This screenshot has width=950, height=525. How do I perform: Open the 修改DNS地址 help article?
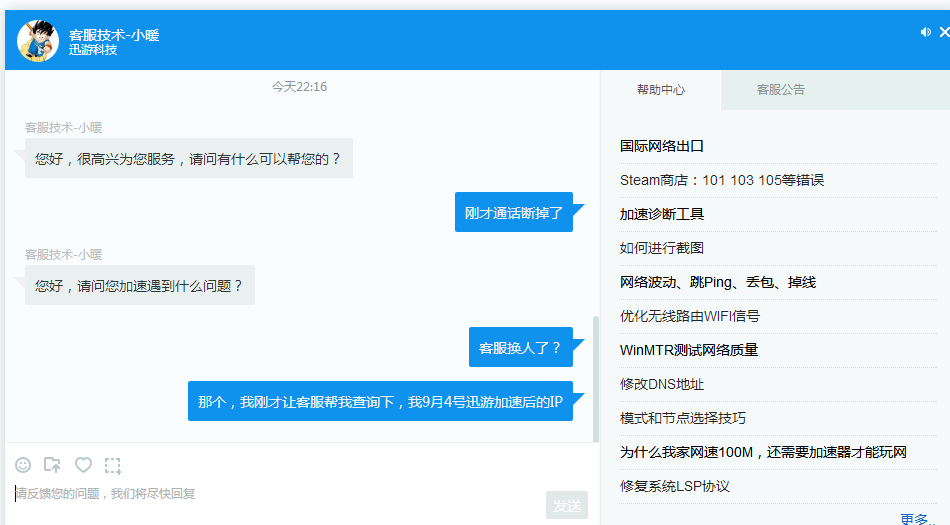[x=662, y=384]
